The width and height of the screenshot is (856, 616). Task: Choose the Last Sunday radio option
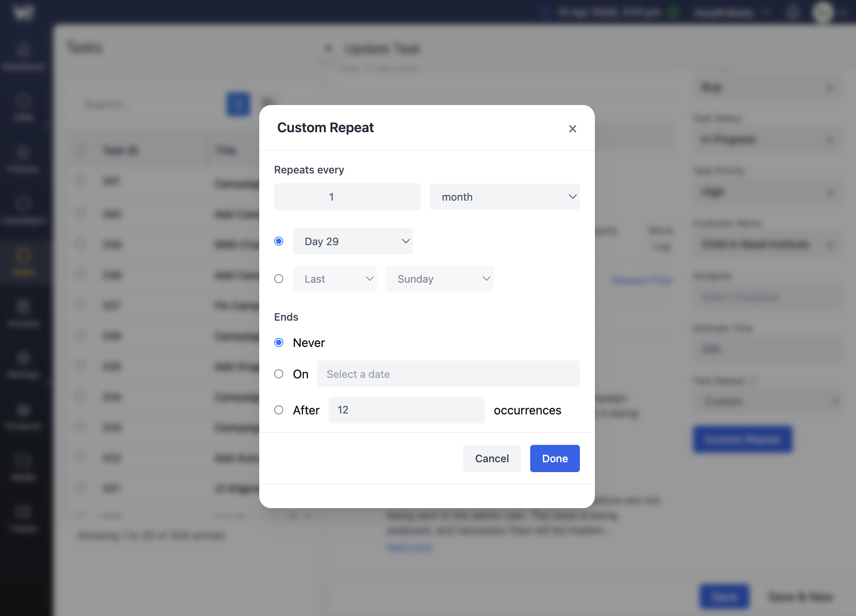[x=279, y=279]
